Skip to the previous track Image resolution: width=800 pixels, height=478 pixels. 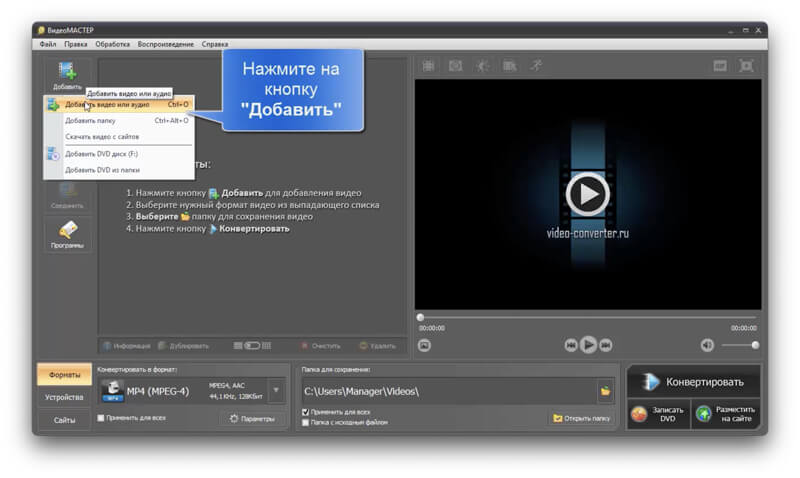coord(571,345)
